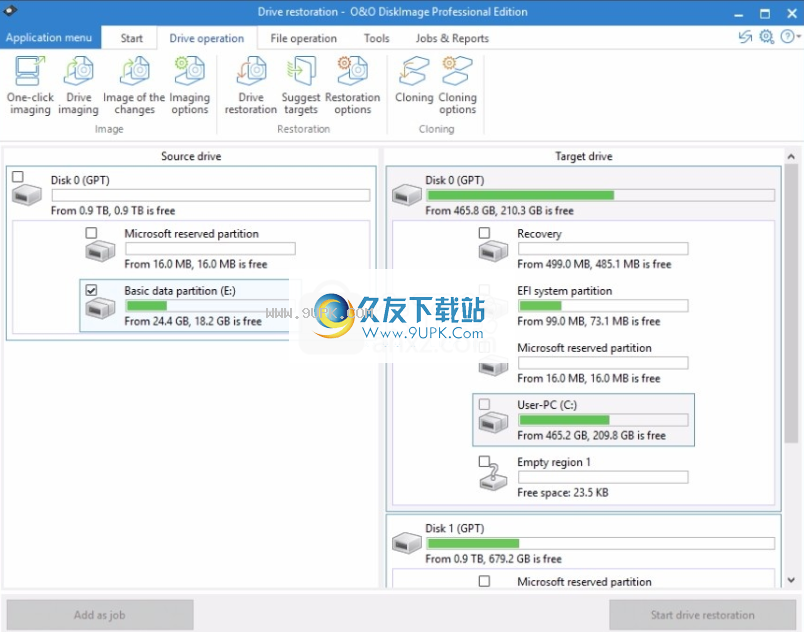
Task: Open the Application menu
Action: point(50,37)
